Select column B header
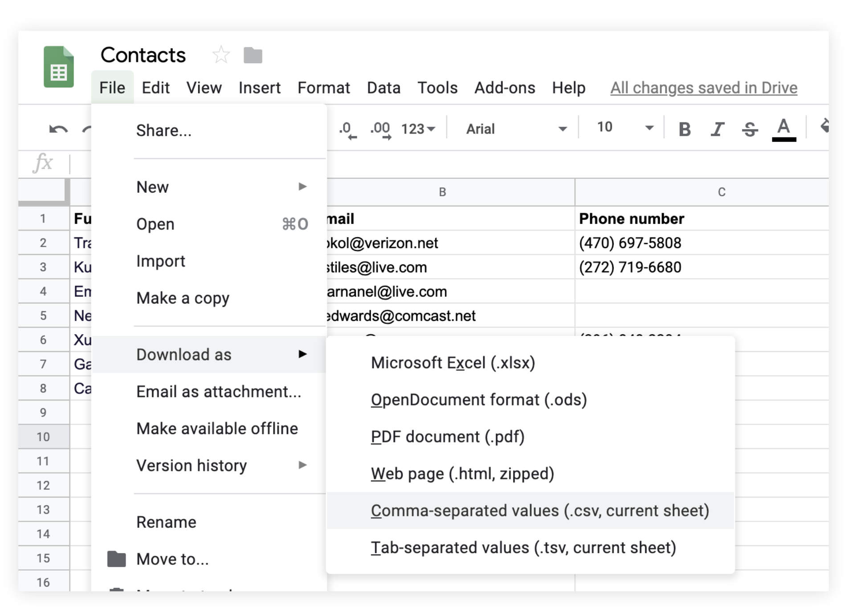The width and height of the screenshot is (848, 616). coord(451,192)
